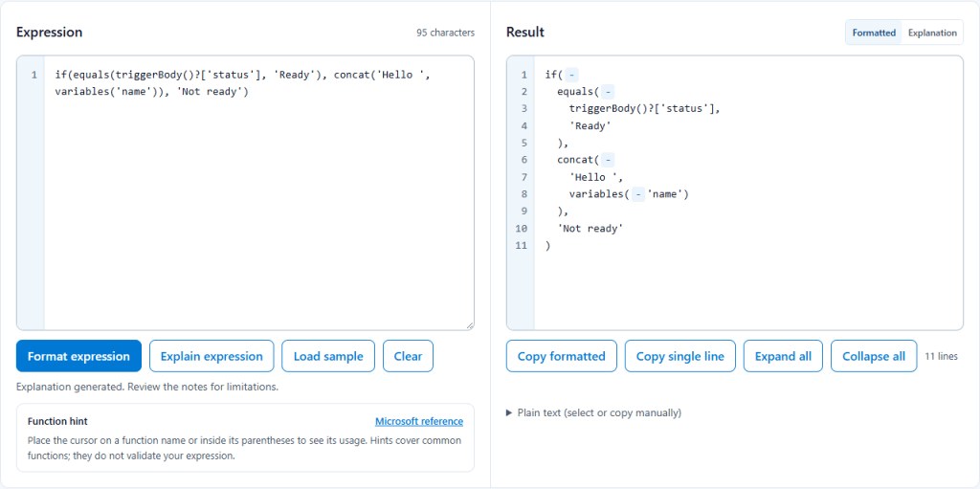
Task: Click the 'Hello ' line in result
Action: tap(596, 177)
